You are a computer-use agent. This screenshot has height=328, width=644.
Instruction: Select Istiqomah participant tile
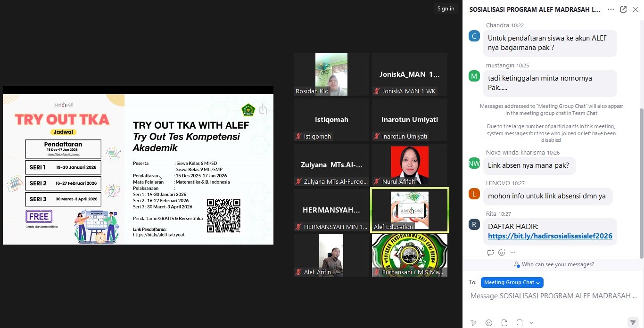point(331,120)
